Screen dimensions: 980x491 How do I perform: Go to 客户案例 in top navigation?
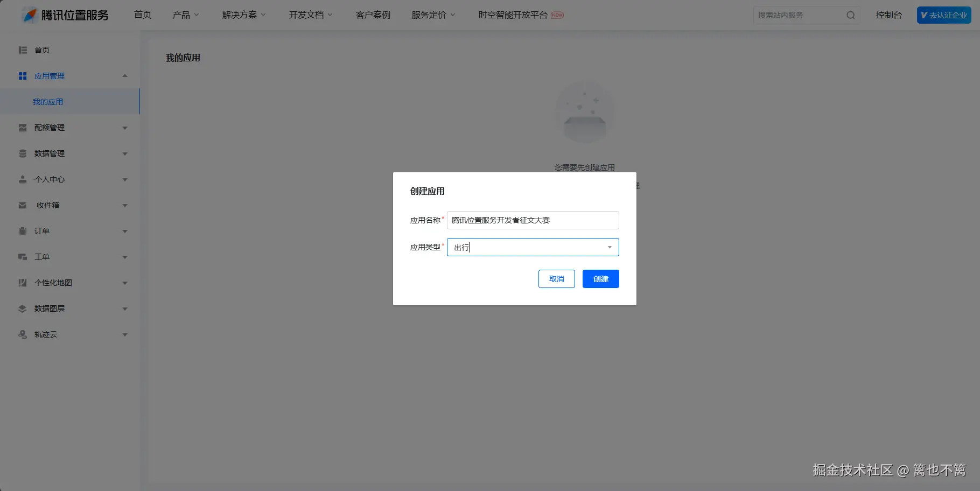coord(373,15)
